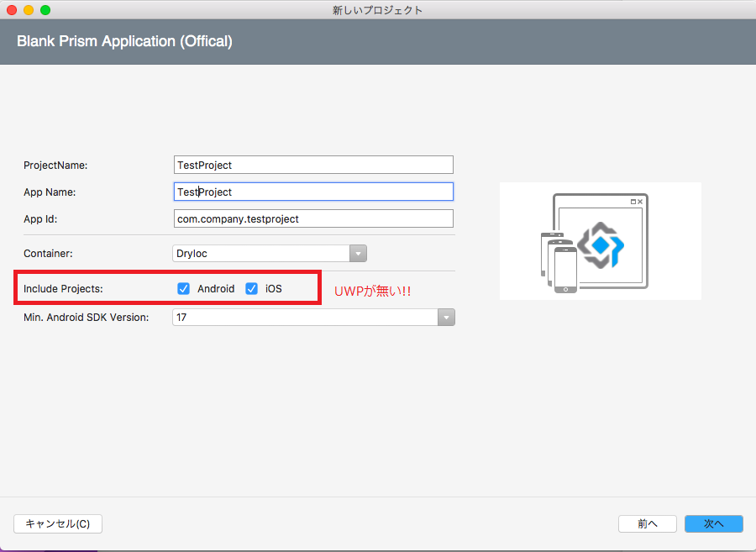Viewport: 756px width, 552px height.
Task: Click the Include Projects label
Action: point(63,289)
